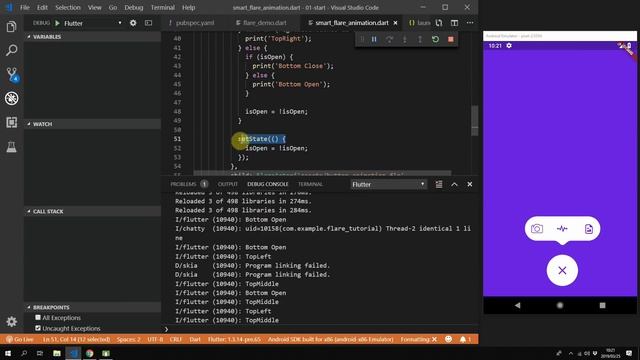Tap the document icon in emulator menu
640x360 pixels.
[589, 229]
